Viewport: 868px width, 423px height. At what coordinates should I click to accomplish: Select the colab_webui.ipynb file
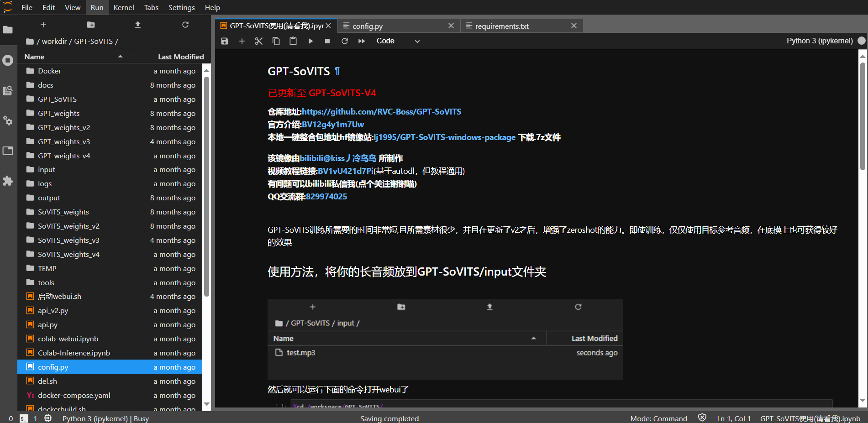110,339
